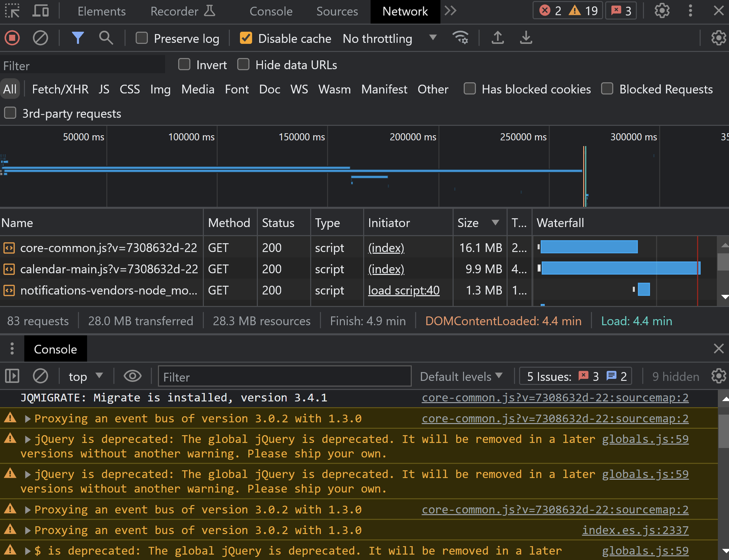This screenshot has height=560, width=729.
Task: Select the Fetch/XHR filter type
Action: 60,89
